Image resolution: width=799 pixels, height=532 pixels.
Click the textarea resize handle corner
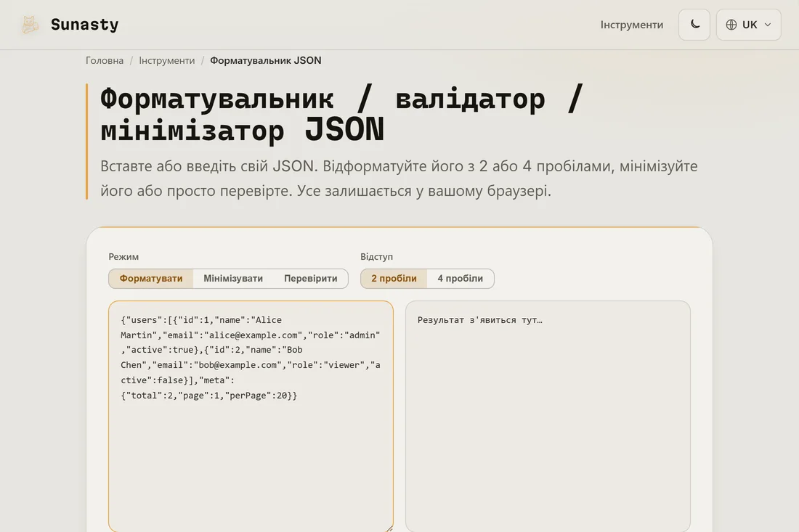389,528
